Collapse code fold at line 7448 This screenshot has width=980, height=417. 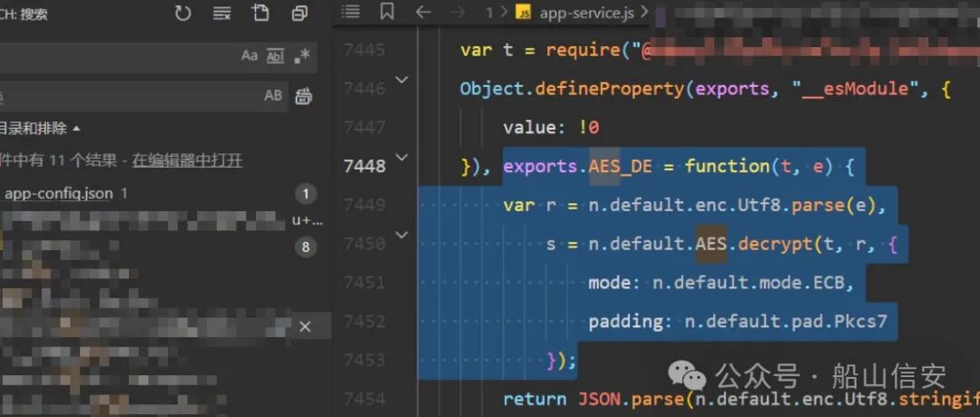(402, 157)
